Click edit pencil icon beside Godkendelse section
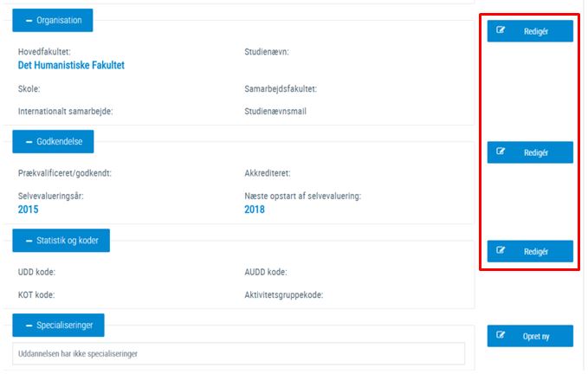 click(x=501, y=151)
